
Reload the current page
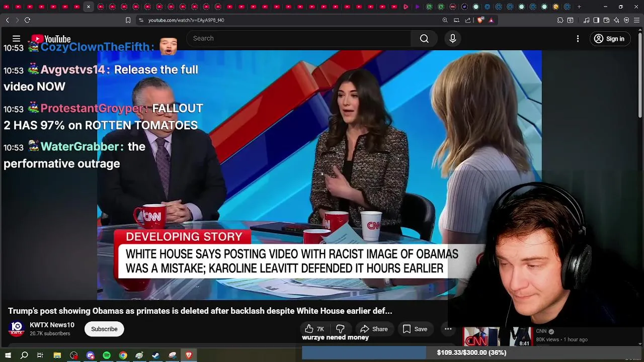tap(27, 20)
